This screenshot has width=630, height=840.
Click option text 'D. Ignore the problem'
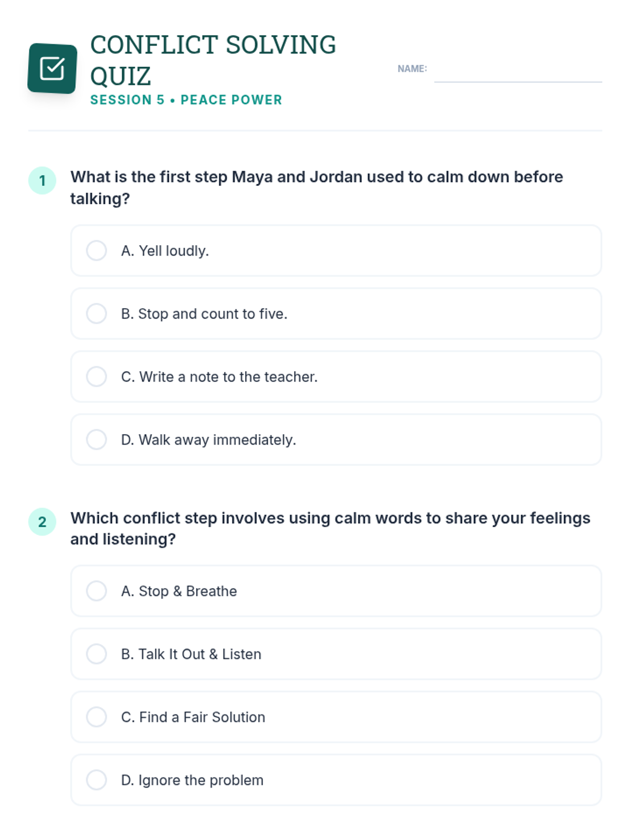tap(192, 780)
